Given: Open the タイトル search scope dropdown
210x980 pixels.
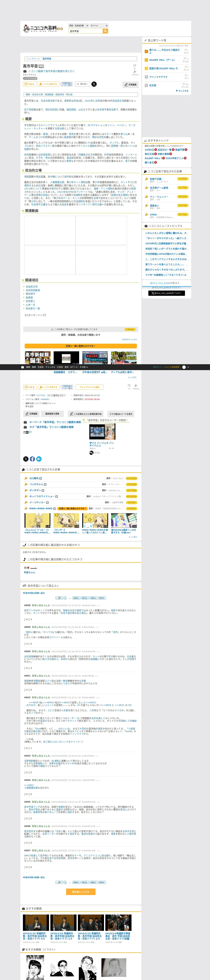Looking at the screenshot, I should click(99, 26).
